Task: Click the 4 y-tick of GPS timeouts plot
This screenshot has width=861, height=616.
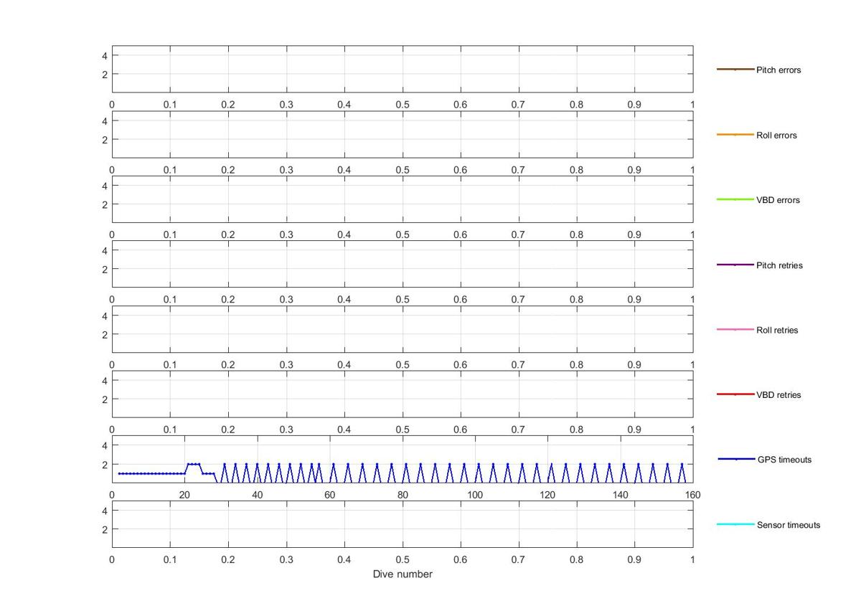Action: 105,445
